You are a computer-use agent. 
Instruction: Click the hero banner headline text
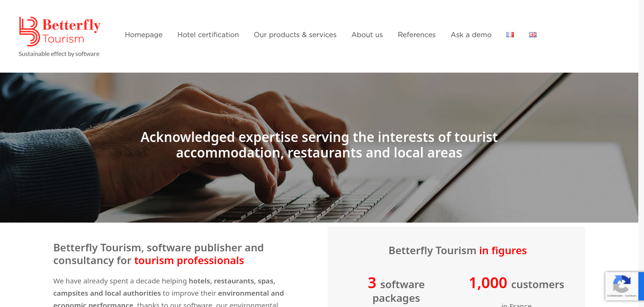[x=319, y=145]
